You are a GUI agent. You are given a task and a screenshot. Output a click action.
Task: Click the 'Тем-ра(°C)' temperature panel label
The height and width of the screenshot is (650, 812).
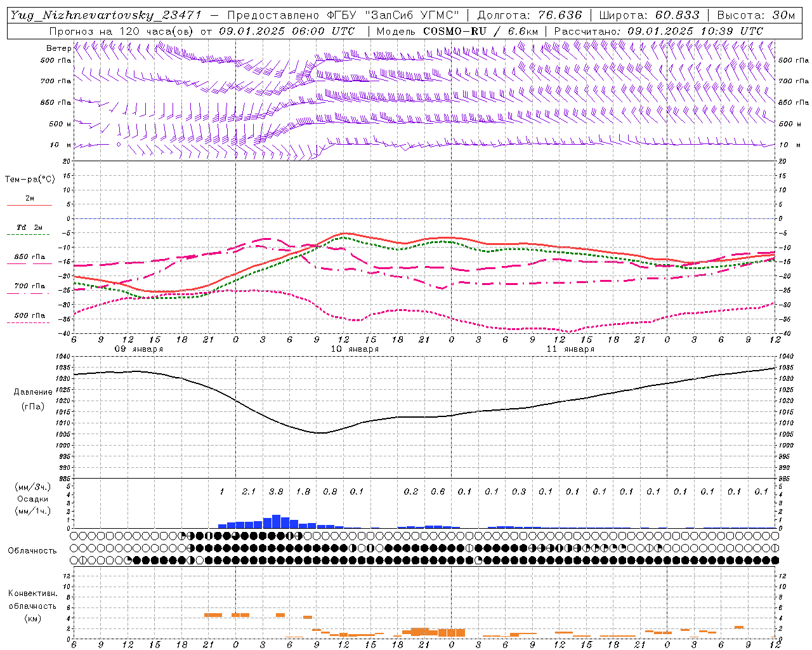click(30, 179)
